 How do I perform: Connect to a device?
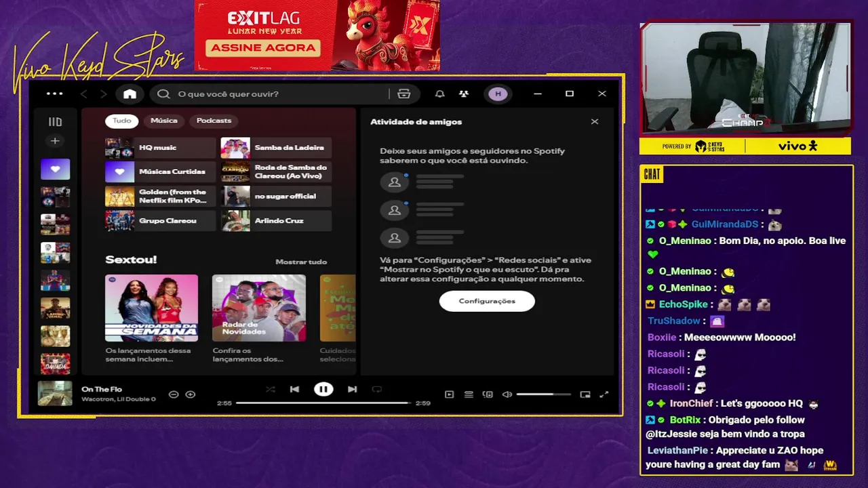point(488,394)
